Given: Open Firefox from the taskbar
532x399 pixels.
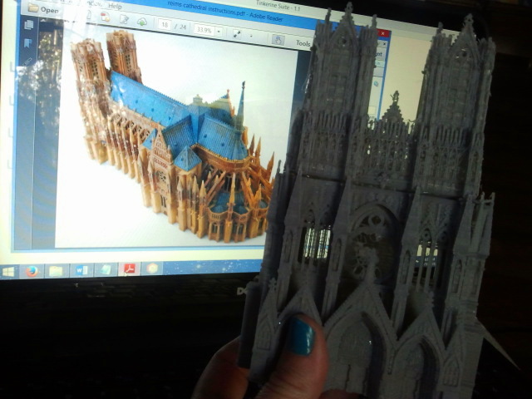Looking at the screenshot, I should (x=32, y=271).
